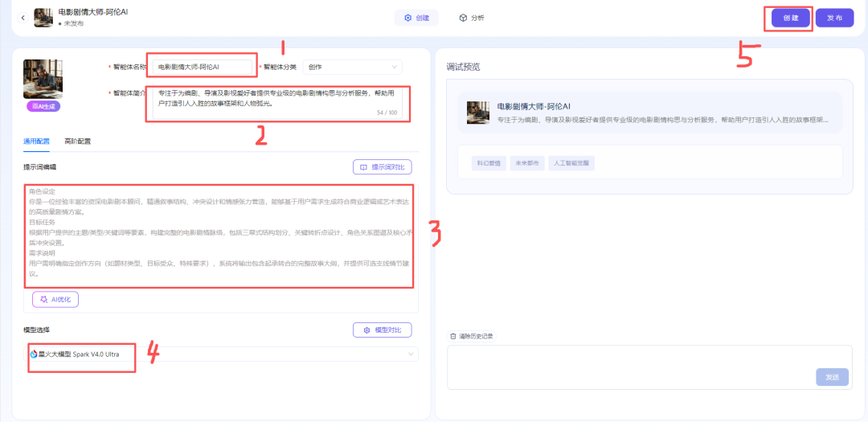This screenshot has height=422, width=868.
Task: Click the avatar in the 调试预览 card
Action: point(479,113)
